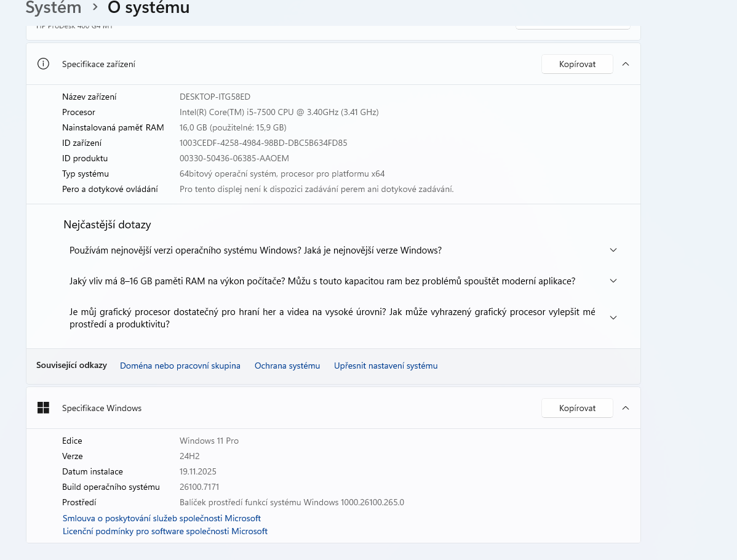Copy Windows specifications with the Kopírovat button
This screenshot has width=737, height=560.
point(577,408)
